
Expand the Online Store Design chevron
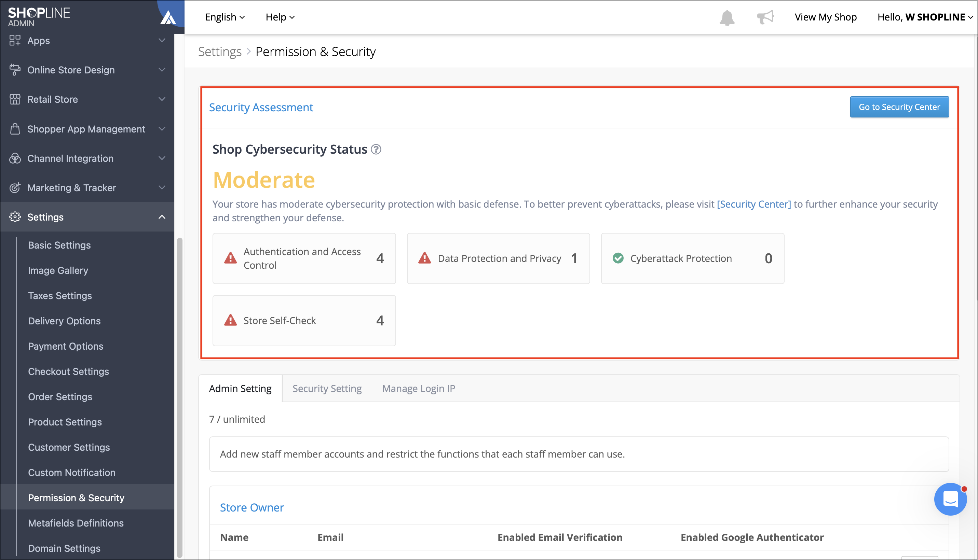pos(162,70)
